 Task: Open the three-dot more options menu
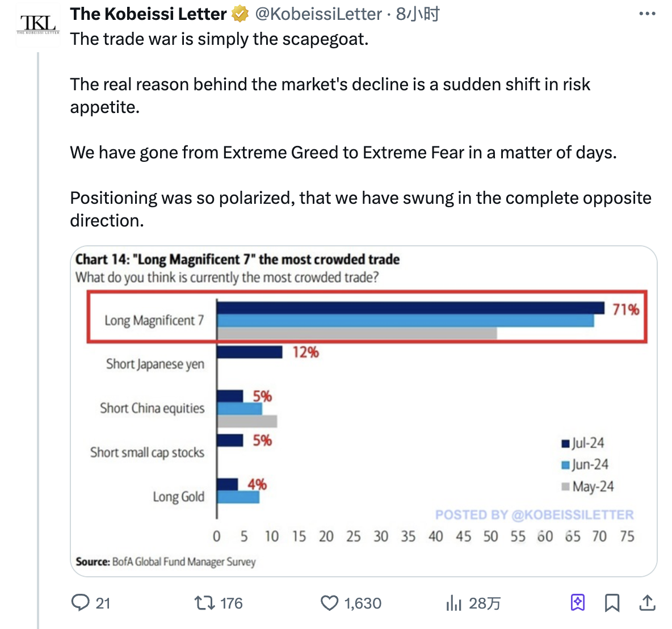click(647, 14)
